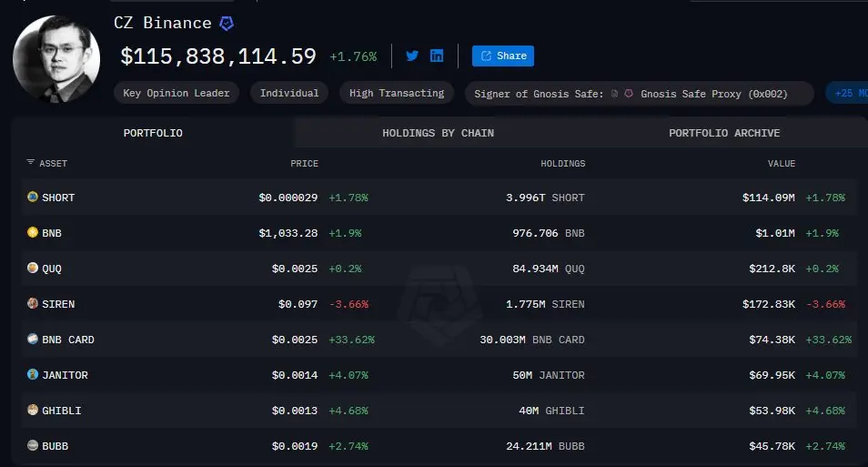Click the Gnosis Safe Proxy logo icon
The width and height of the screenshot is (868, 467).
coord(629,94)
